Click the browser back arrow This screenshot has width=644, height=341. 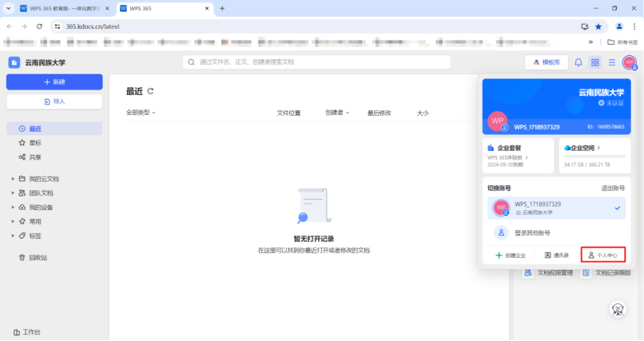tap(10, 26)
